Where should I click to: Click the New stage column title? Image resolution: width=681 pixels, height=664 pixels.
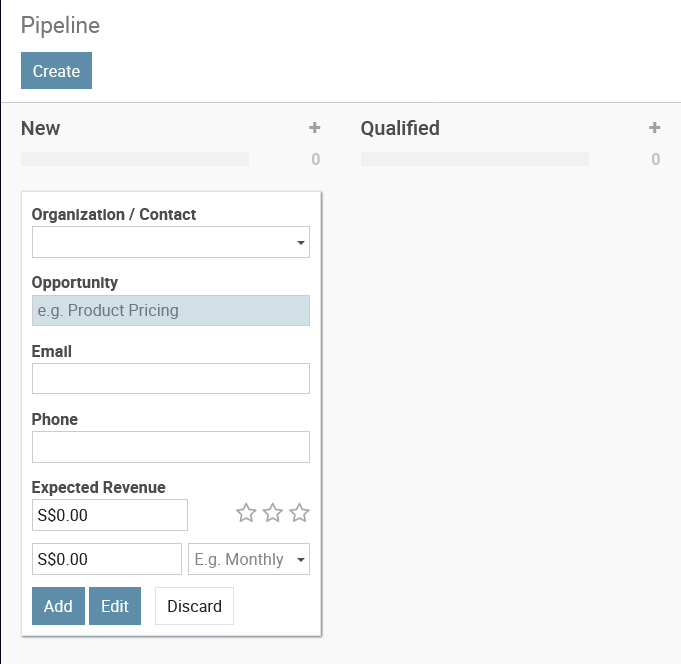coord(41,128)
